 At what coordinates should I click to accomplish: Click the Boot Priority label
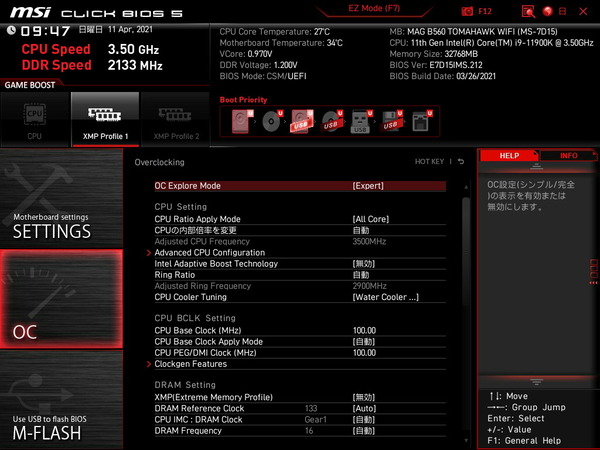coord(243,100)
